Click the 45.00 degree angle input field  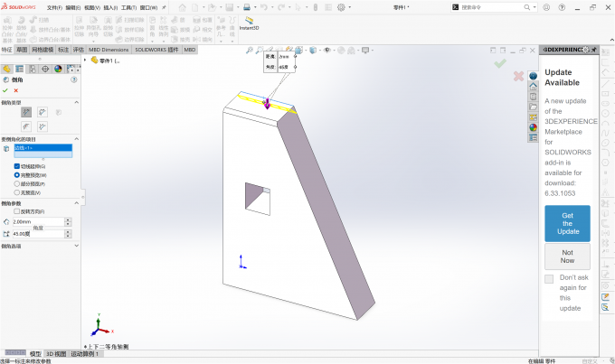point(38,234)
